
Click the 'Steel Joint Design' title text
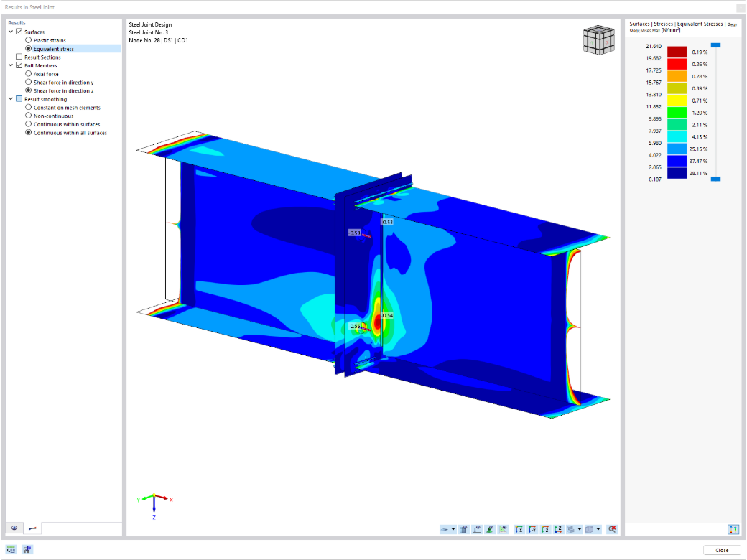pos(150,24)
